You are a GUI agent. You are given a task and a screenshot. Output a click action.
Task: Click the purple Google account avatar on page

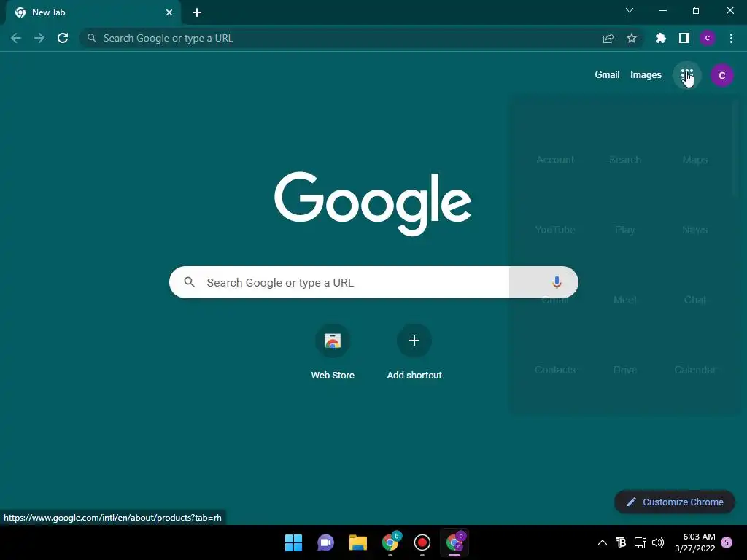point(721,75)
